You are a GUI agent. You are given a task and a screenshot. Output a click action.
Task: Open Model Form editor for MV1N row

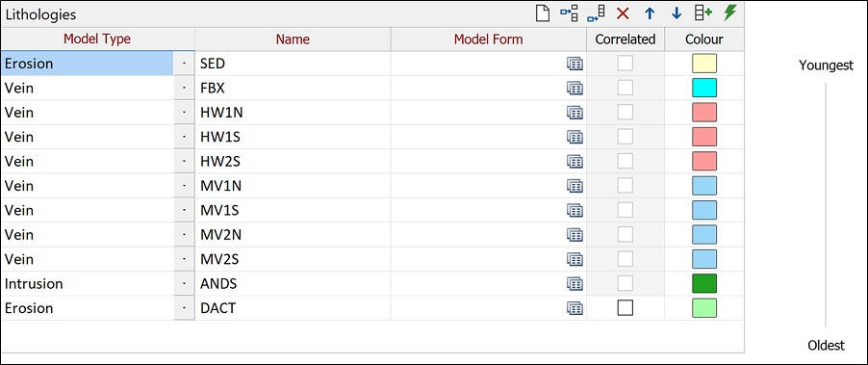[x=575, y=186]
